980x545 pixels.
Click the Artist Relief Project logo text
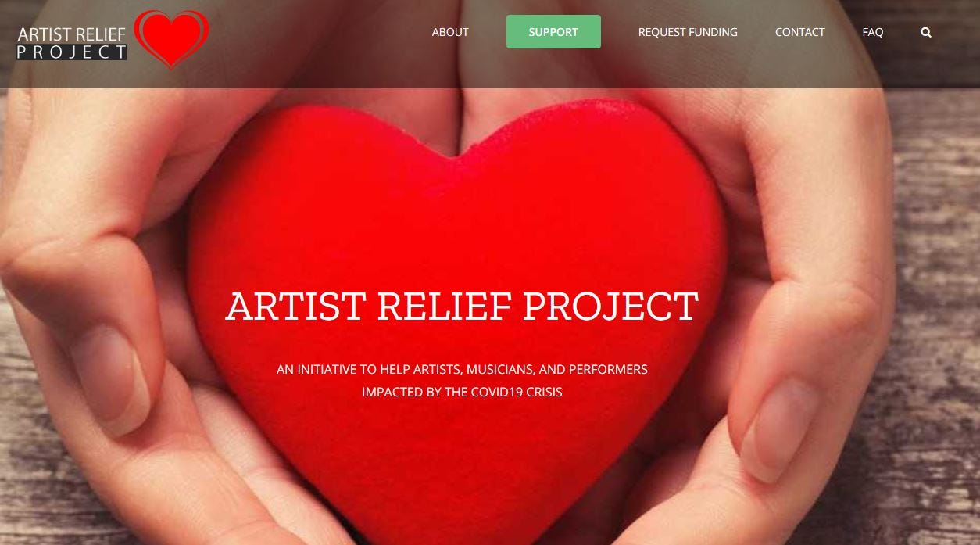pos(72,44)
